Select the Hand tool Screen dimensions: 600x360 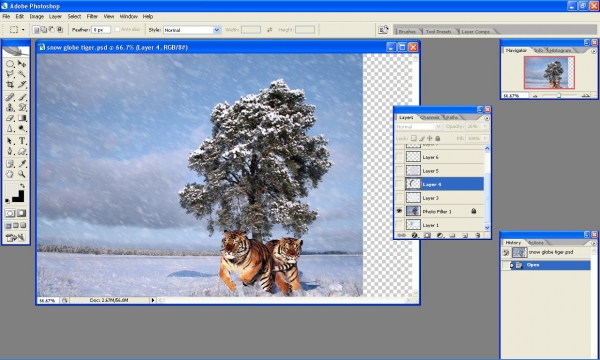click(10, 174)
